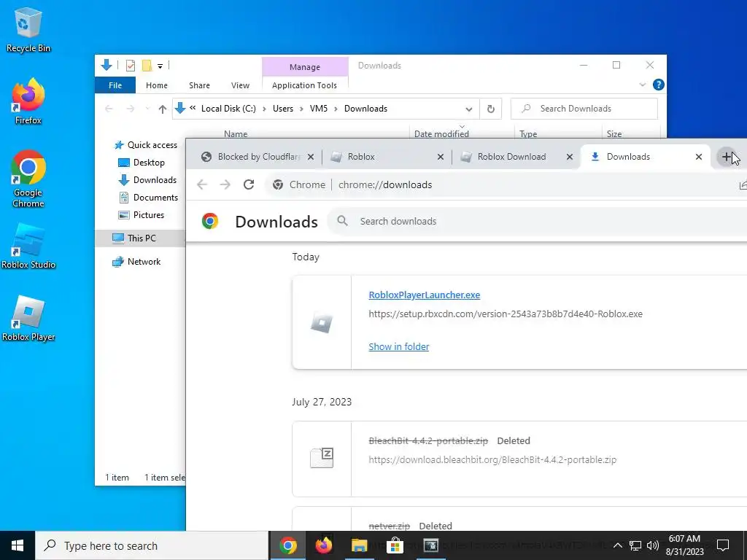747x560 pixels.
Task: Click the Chrome forward arrow
Action: (x=225, y=184)
